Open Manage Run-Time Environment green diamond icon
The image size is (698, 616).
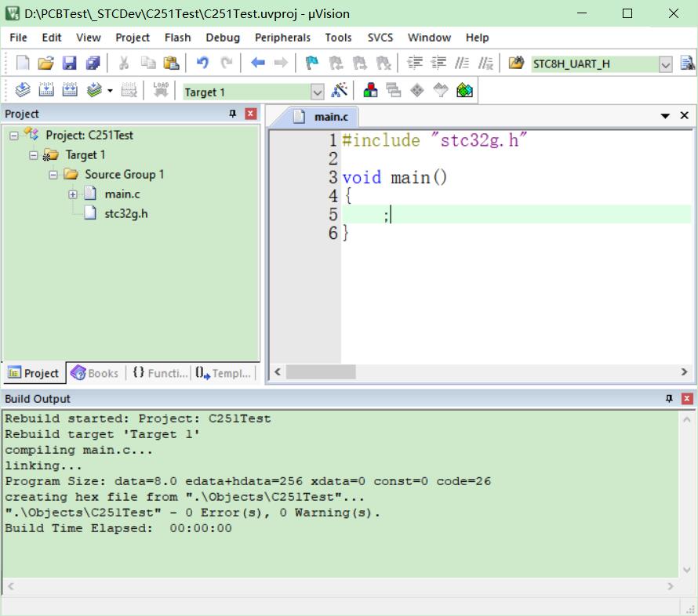[417, 90]
